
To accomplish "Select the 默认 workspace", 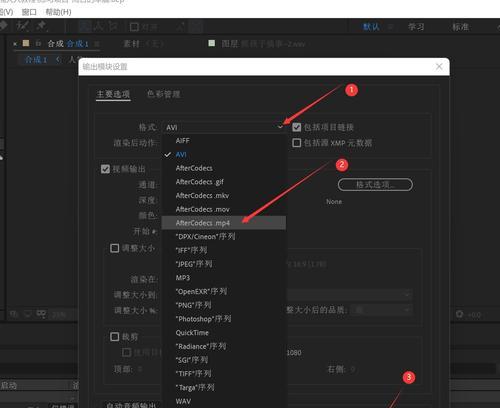I will coord(371,27).
